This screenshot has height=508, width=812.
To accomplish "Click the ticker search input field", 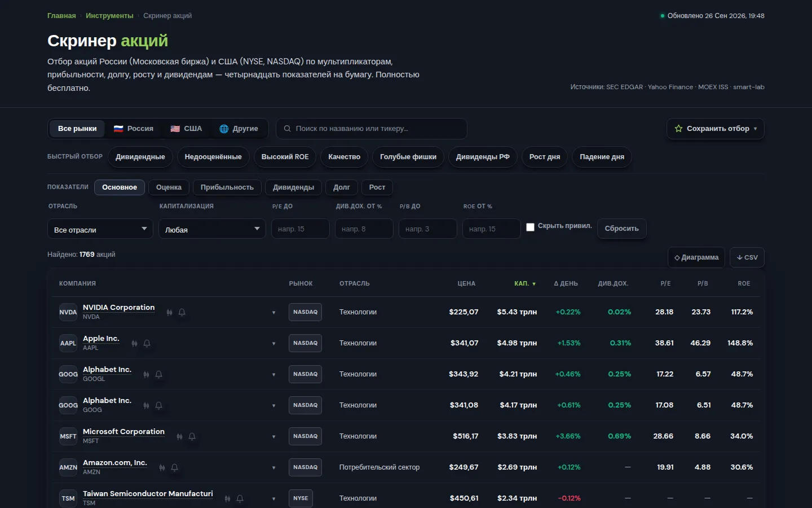I will pos(372,129).
